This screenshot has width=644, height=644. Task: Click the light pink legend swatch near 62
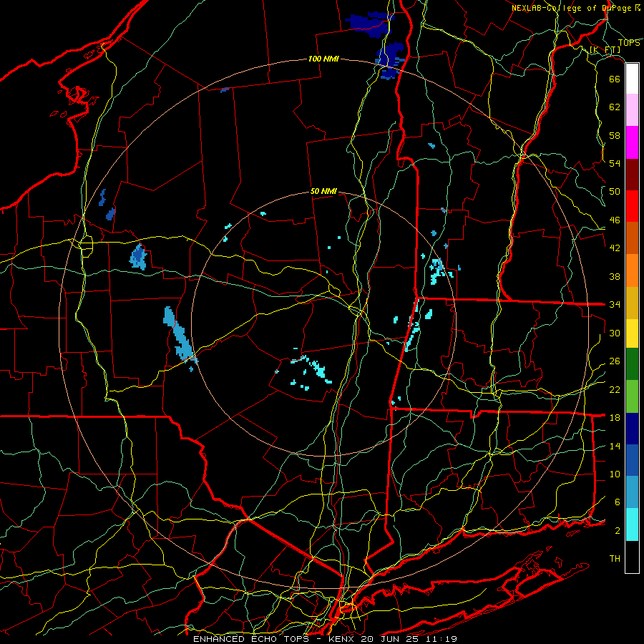click(632, 110)
